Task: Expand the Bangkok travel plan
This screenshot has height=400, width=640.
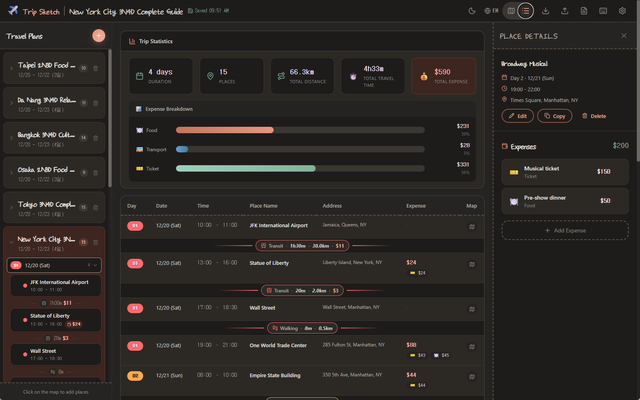Action: click(11, 136)
